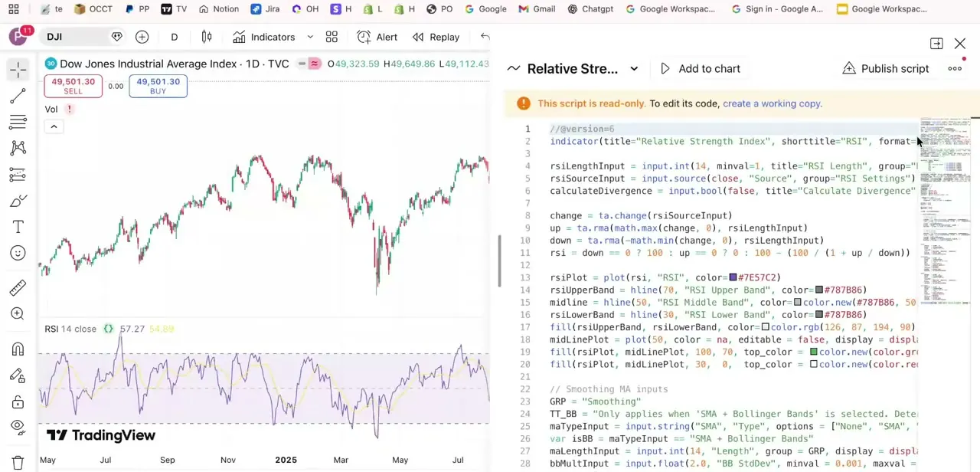Image resolution: width=980 pixels, height=472 pixels.
Task: Select the zoom in tool
Action: pos(18,313)
